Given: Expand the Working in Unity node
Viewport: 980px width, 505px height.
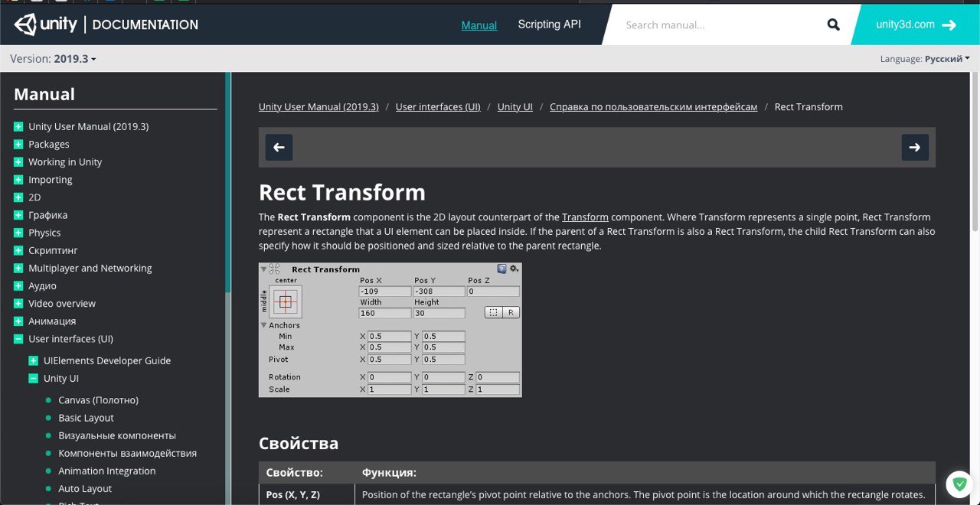Looking at the screenshot, I should click(x=18, y=162).
